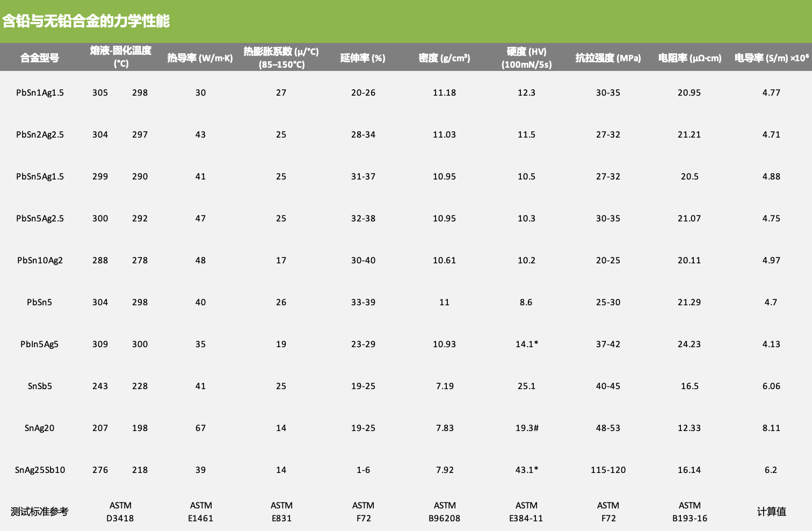Select the 8.11 conductivity value cell
Screen dimensions: 812x531
click(771, 428)
